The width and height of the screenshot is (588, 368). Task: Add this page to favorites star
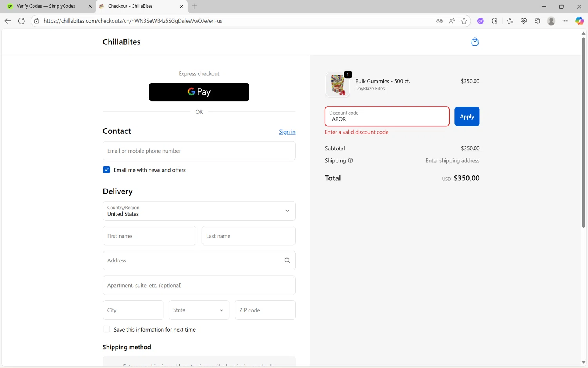(x=464, y=21)
